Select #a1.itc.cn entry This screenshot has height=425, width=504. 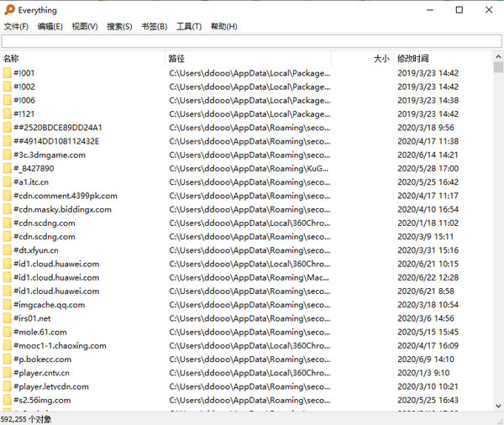[31, 182]
